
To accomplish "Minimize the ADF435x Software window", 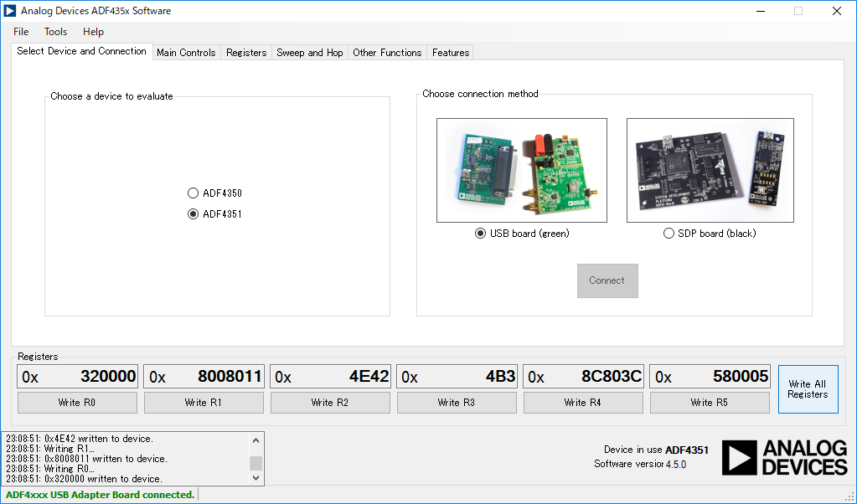I will 761,11.
